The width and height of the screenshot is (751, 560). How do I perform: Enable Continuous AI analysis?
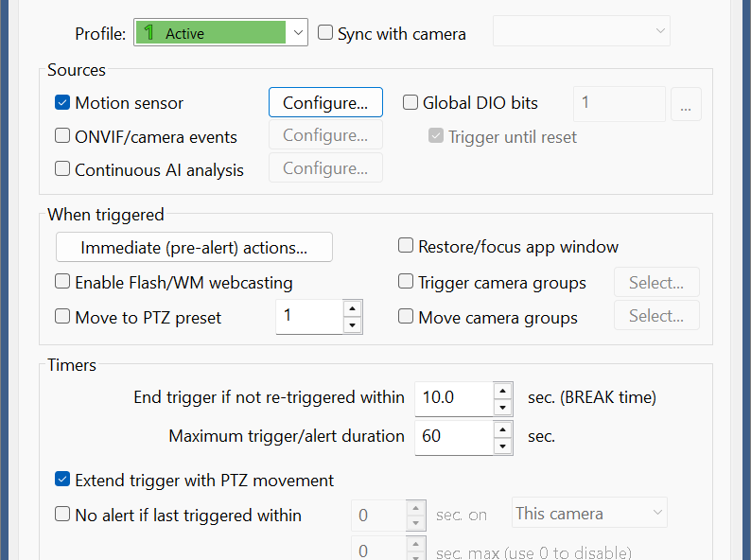[62, 169]
